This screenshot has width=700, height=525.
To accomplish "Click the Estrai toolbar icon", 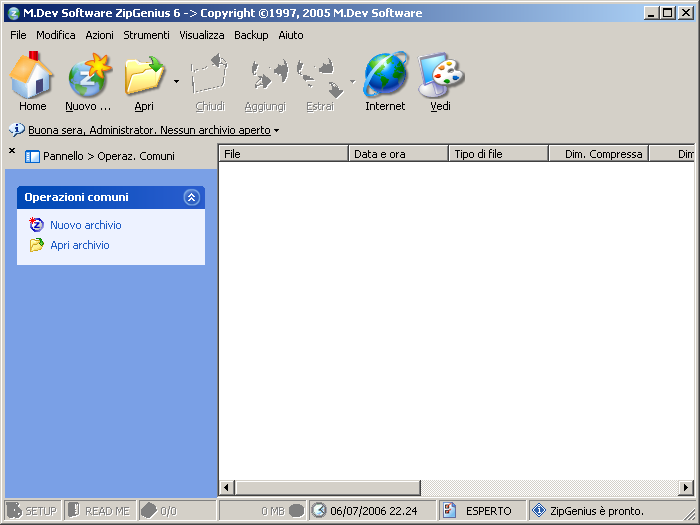I will [321, 78].
